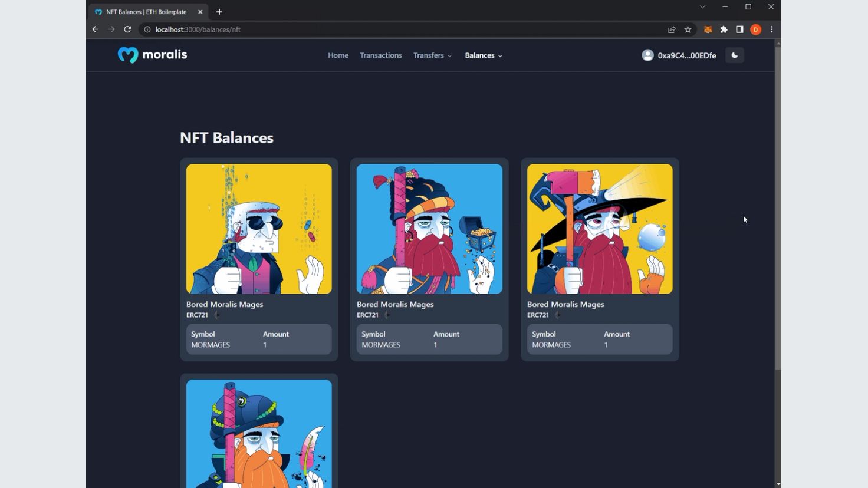Click third card's Bored Moralis Mages title
The image size is (868, 488).
coord(565,305)
